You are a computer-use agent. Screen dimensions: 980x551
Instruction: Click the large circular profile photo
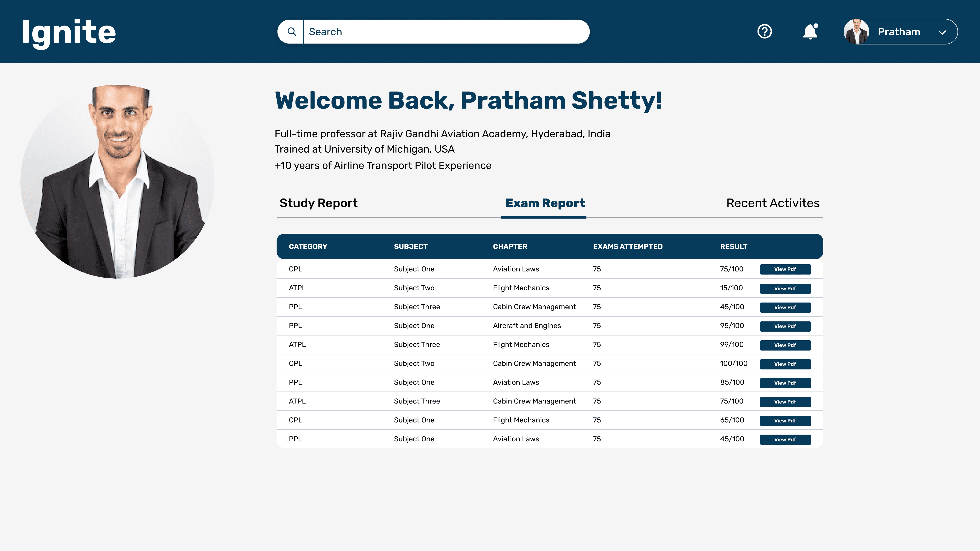[x=117, y=182]
